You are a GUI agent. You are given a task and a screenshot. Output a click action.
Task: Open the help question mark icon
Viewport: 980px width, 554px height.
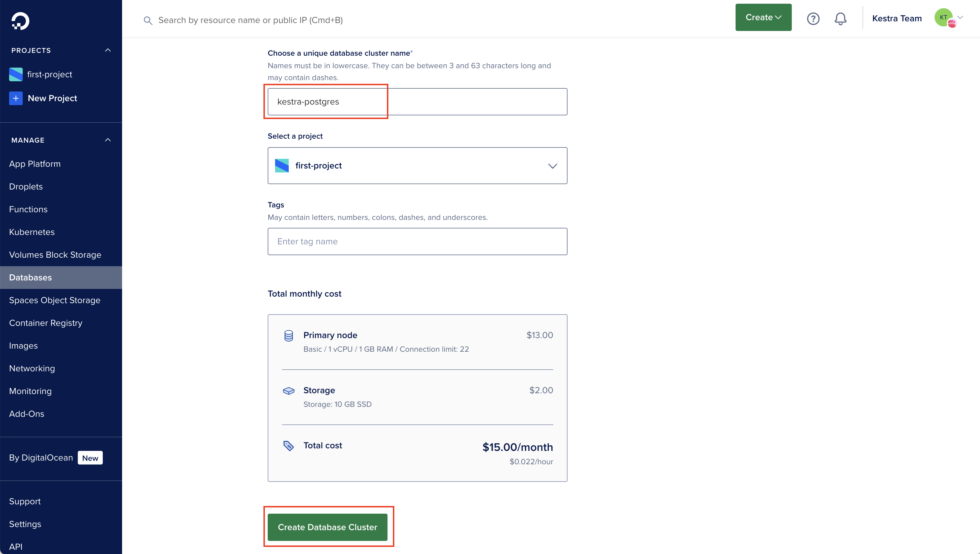[813, 19]
